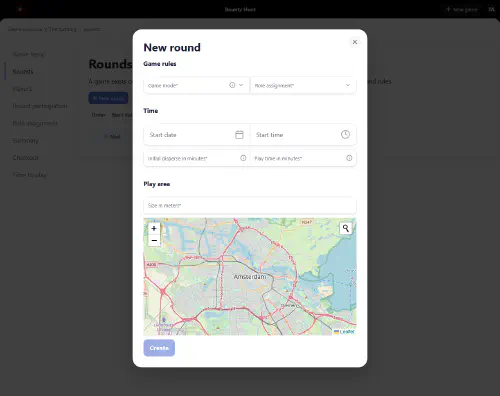Image resolution: width=500 pixels, height=396 pixels.
Task: Zoom out on the map
Action: point(154,240)
